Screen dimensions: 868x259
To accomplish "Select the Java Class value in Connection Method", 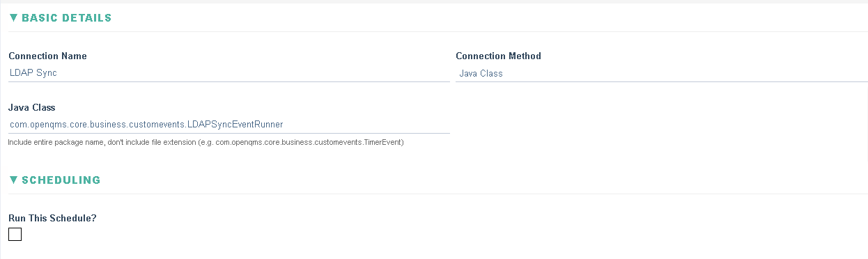I will (481, 73).
